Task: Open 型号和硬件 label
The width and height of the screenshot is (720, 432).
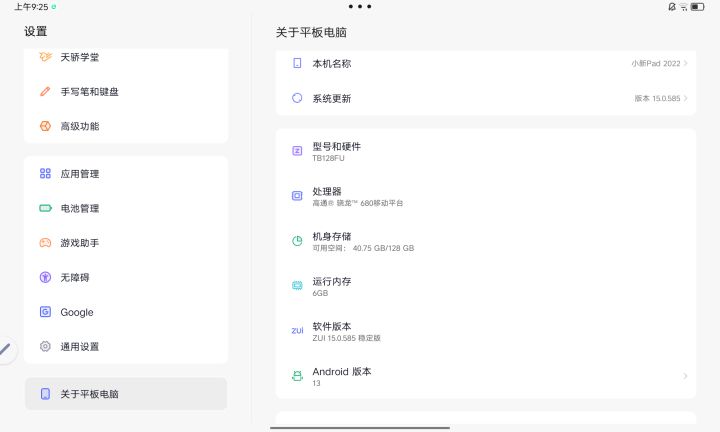Action: (337, 146)
